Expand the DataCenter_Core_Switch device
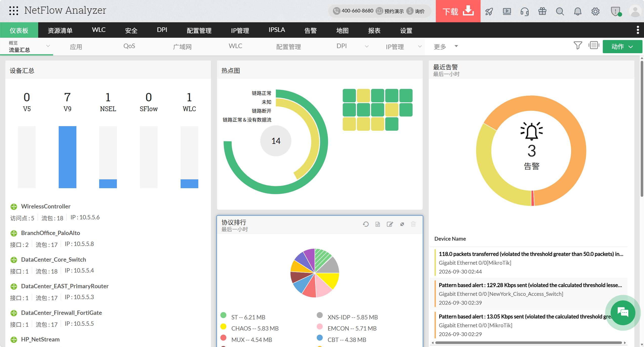Viewport: 644px width, 347px height. point(14,260)
